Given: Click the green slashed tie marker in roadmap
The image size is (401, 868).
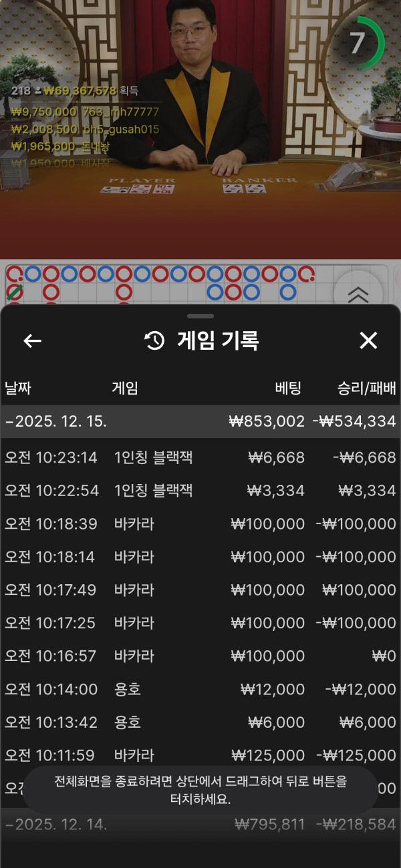Looking at the screenshot, I should [x=14, y=292].
